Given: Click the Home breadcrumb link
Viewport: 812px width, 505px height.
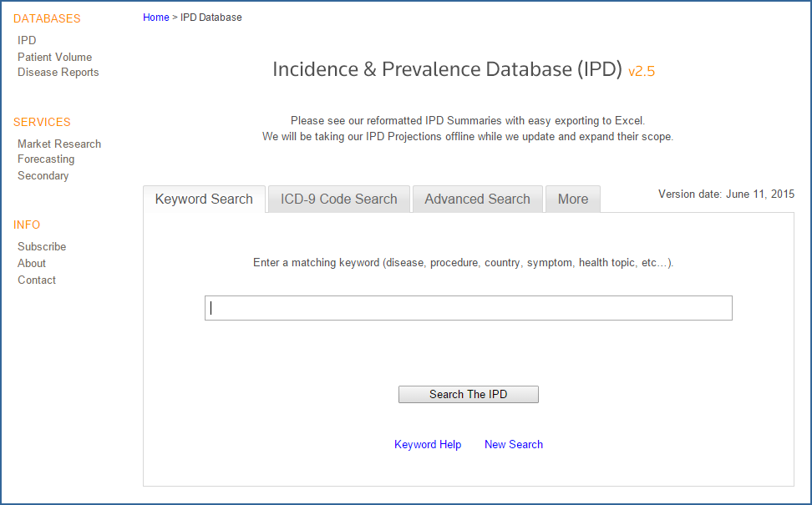Looking at the screenshot, I should click(155, 18).
